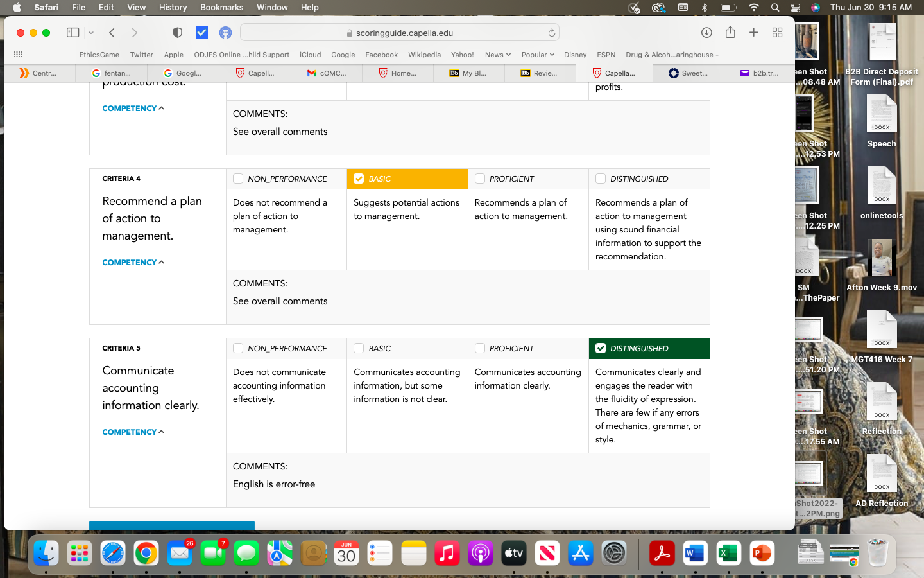Check BASIC for Criteria 5
Image resolution: width=924 pixels, height=578 pixels.
pyautogui.click(x=359, y=348)
